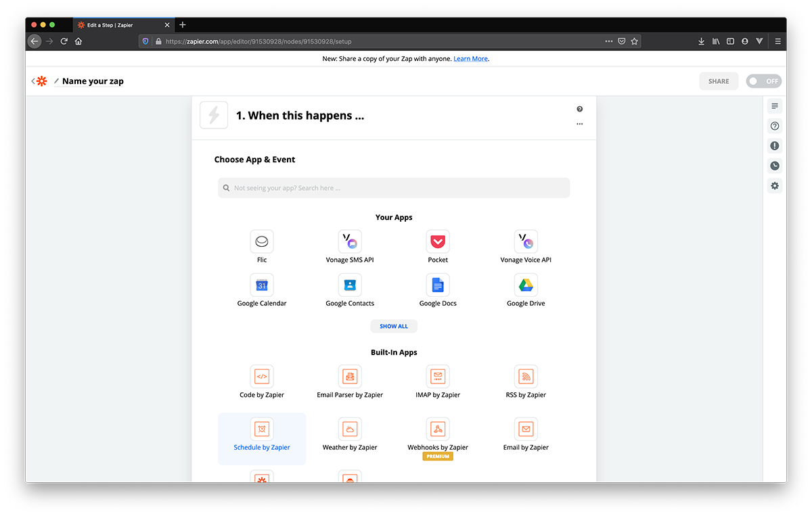Click the step help icon
The height and width of the screenshot is (516, 812).
coord(580,109)
